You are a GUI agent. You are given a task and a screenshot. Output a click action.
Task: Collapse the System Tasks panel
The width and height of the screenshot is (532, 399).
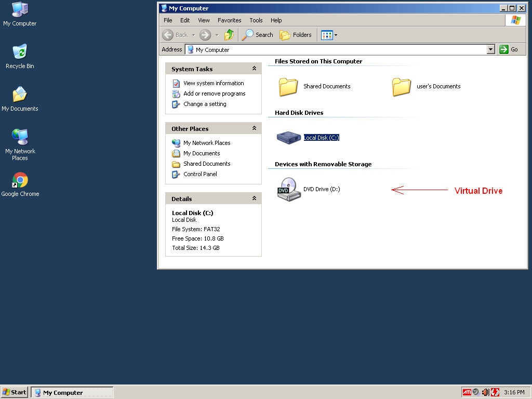(254, 69)
